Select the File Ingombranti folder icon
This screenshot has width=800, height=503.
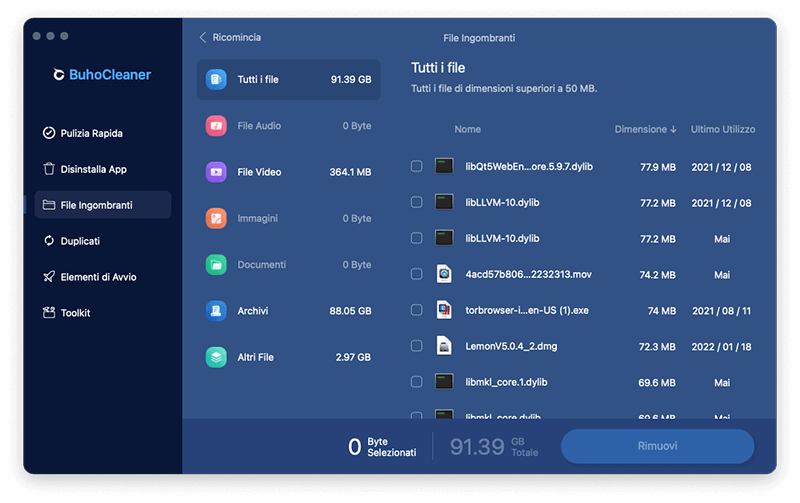point(49,205)
